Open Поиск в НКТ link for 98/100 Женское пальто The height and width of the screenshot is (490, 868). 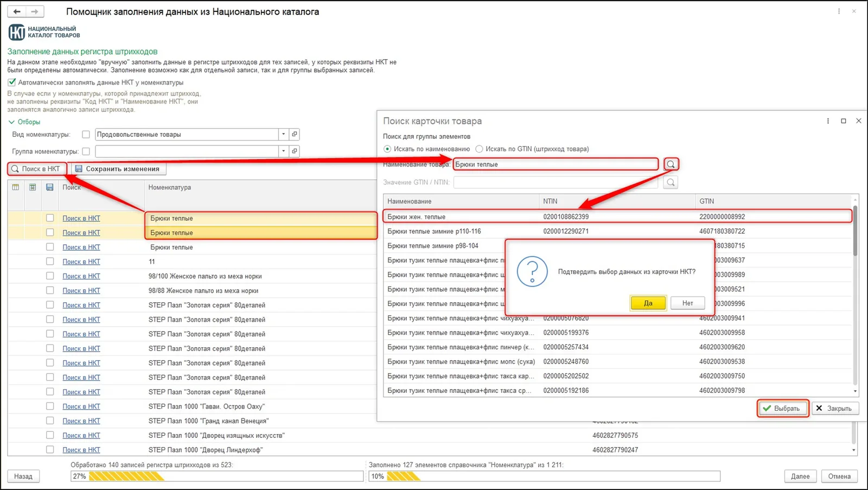point(81,276)
